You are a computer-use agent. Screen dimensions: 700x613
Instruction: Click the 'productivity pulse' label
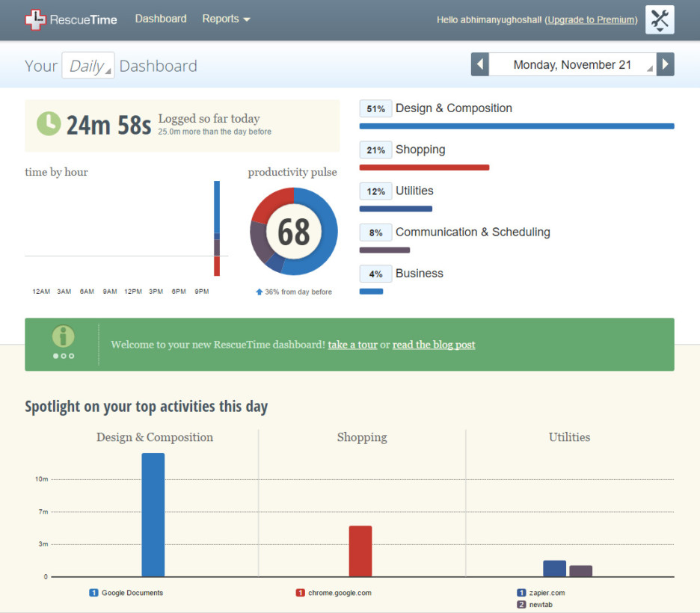(292, 172)
